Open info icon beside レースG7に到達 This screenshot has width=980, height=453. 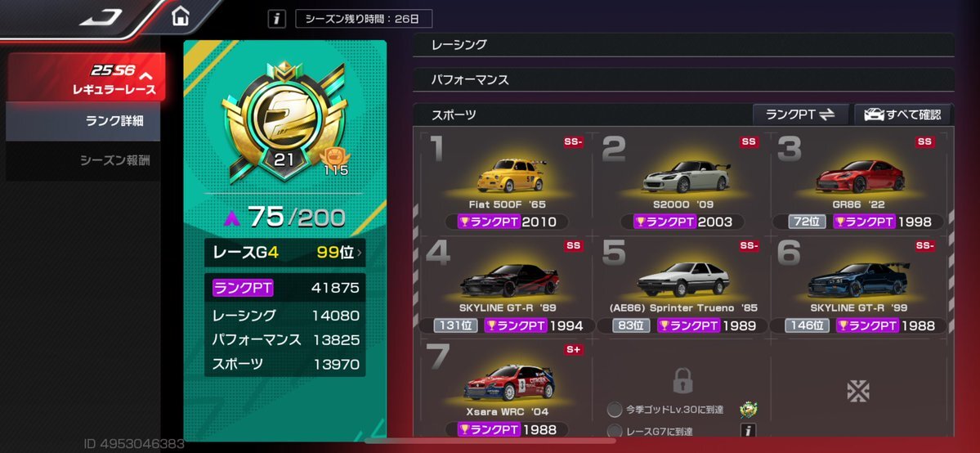(x=749, y=430)
